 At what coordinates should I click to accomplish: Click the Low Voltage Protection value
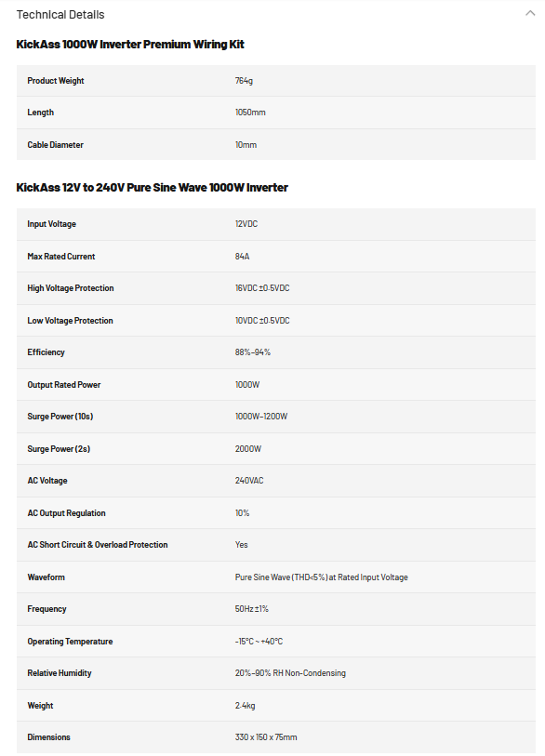[262, 321]
